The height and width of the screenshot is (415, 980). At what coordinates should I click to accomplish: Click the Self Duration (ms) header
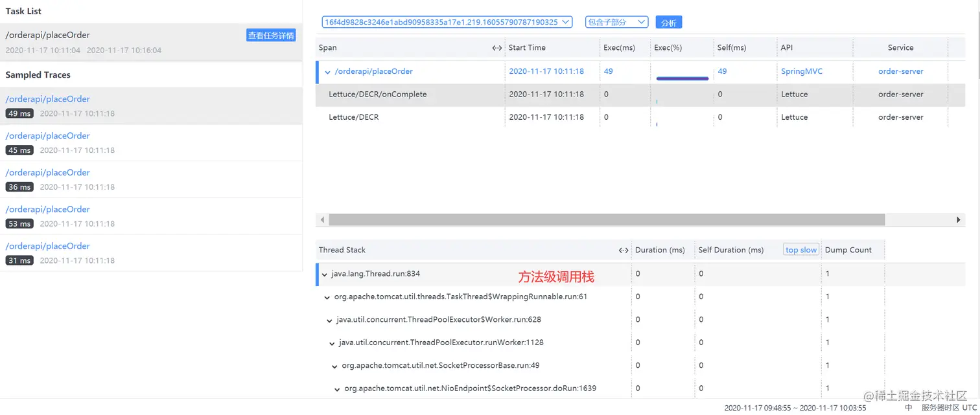[730, 250]
